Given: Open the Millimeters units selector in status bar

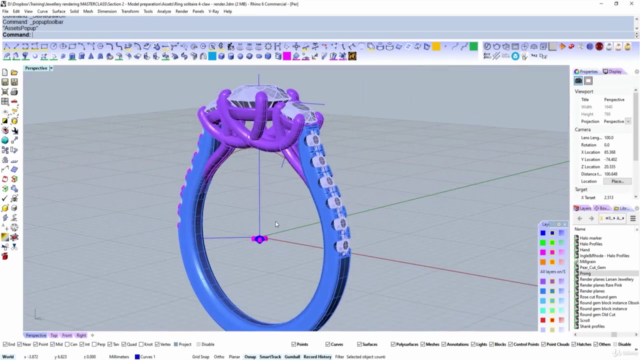Looking at the screenshot, I should pos(119,357).
